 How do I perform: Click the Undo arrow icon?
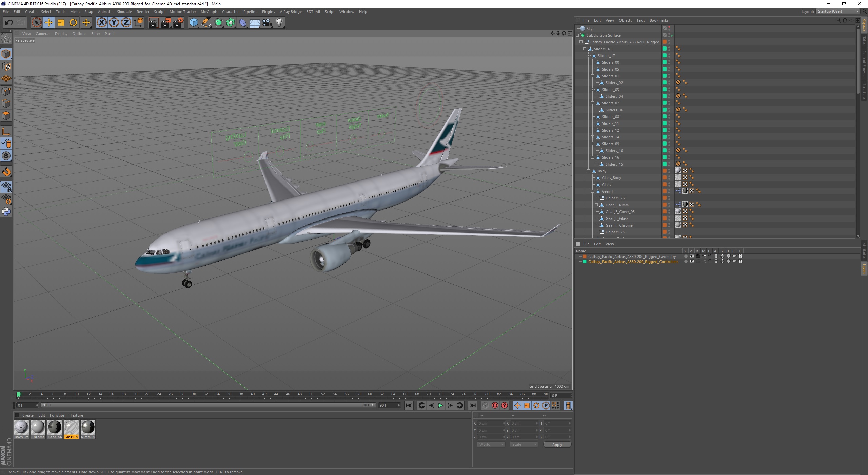(x=9, y=23)
